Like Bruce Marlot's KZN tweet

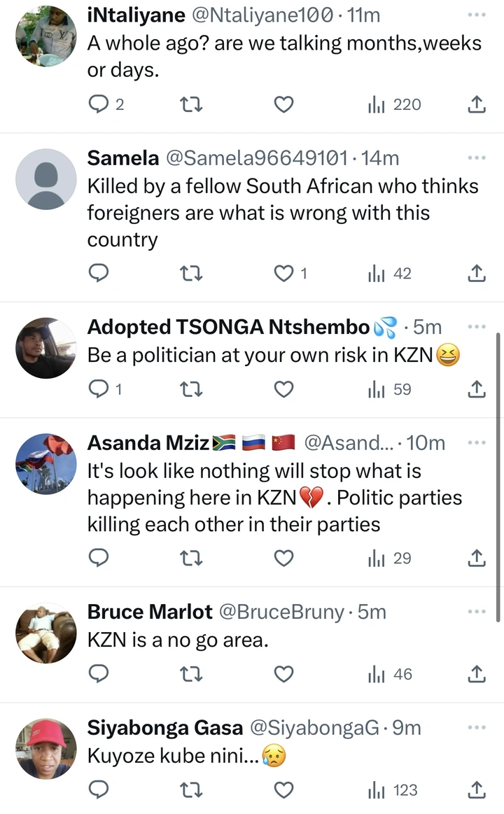click(283, 674)
